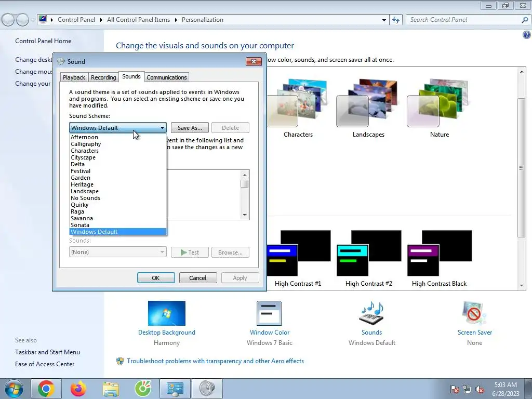The image size is (532, 399).
Task: Open the Sounds keyboard icon
Action: (371, 313)
